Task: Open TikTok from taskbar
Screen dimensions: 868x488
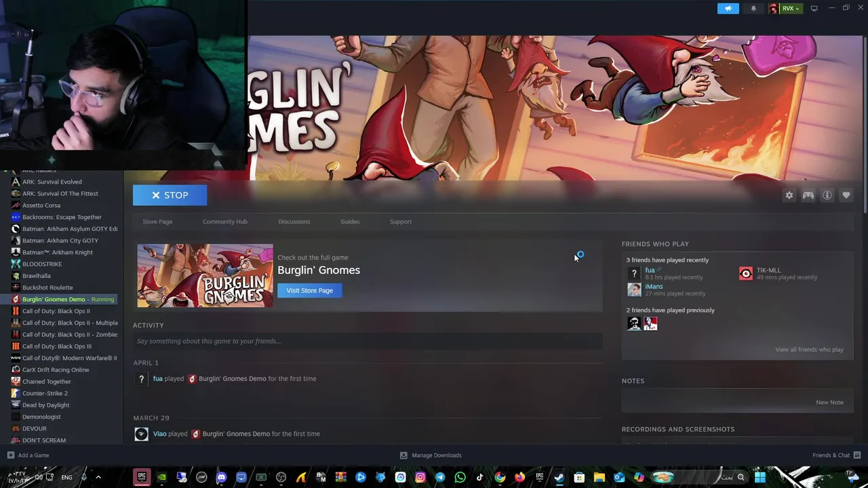Action: click(x=479, y=477)
